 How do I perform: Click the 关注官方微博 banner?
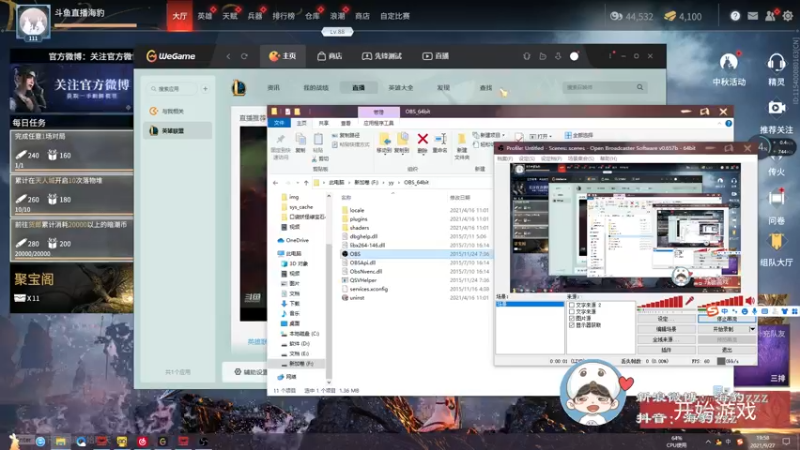click(x=71, y=88)
